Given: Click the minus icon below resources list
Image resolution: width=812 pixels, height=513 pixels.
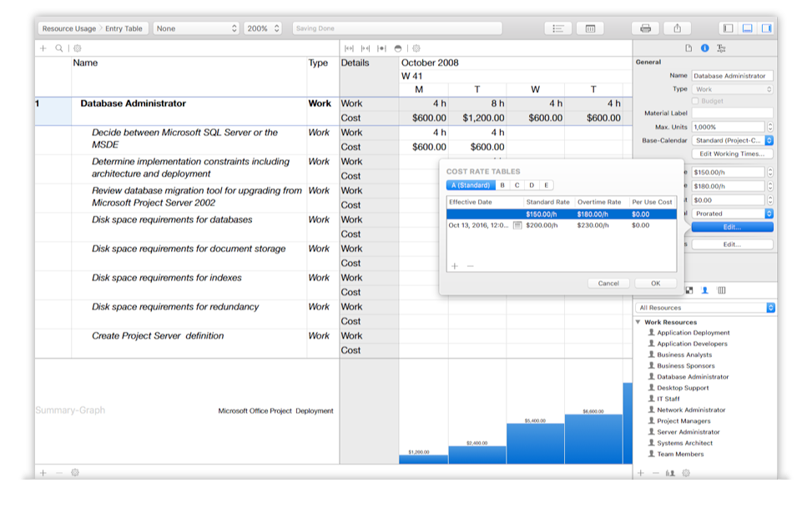Looking at the screenshot, I should (x=656, y=473).
